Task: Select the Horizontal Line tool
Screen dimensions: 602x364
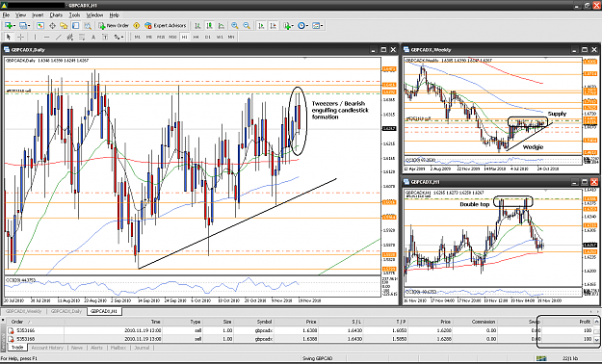Action: pyautogui.click(x=47, y=37)
